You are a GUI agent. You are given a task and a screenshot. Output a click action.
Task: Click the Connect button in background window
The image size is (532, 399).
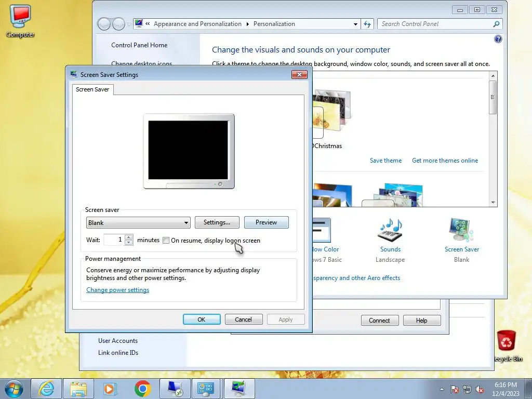380,320
